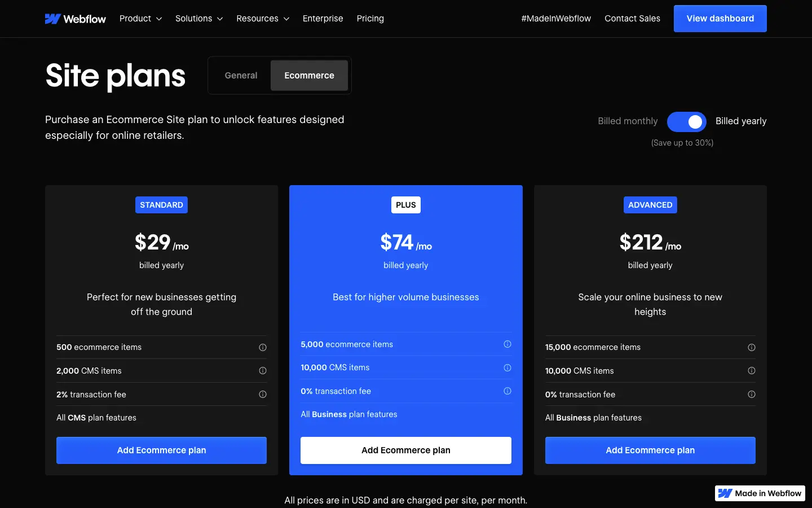Viewport: 812px width, 508px height.
Task: Click the "2% transaction fee" feature text
Action: tap(91, 395)
